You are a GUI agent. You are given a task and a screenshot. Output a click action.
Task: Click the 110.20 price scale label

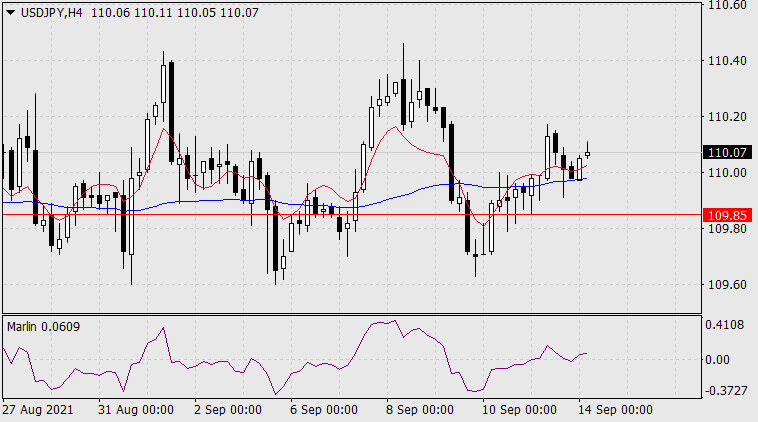(726, 117)
